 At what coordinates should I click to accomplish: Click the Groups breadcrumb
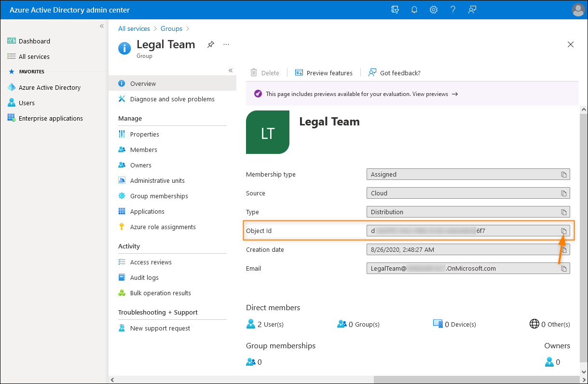click(171, 28)
